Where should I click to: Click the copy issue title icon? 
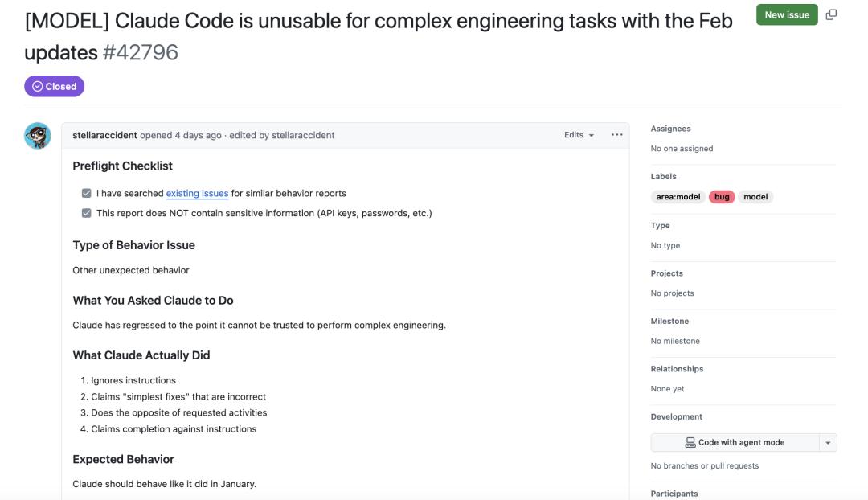point(831,14)
